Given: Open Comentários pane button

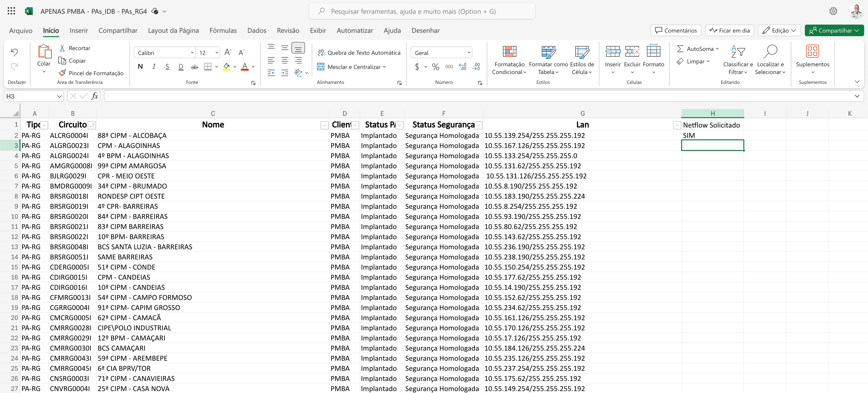Looking at the screenshot, I should pos(676,30).
